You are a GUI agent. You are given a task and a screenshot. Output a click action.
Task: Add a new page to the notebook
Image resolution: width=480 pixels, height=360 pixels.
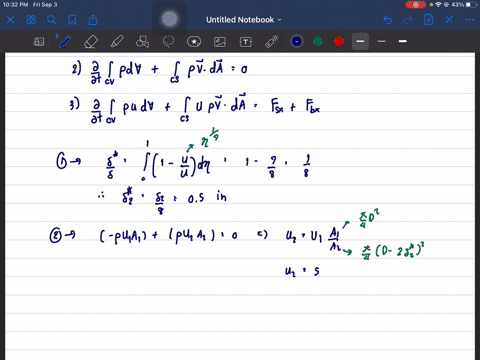[429, 20]
